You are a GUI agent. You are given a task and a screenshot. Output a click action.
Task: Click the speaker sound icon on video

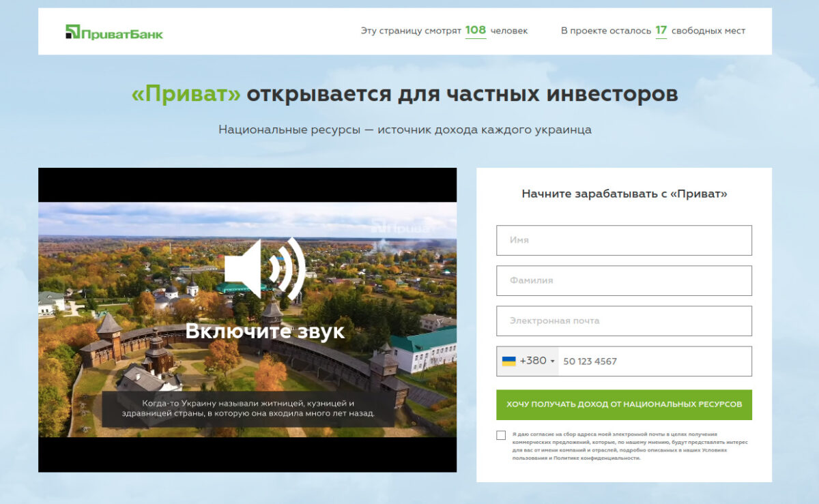(265, 269)
